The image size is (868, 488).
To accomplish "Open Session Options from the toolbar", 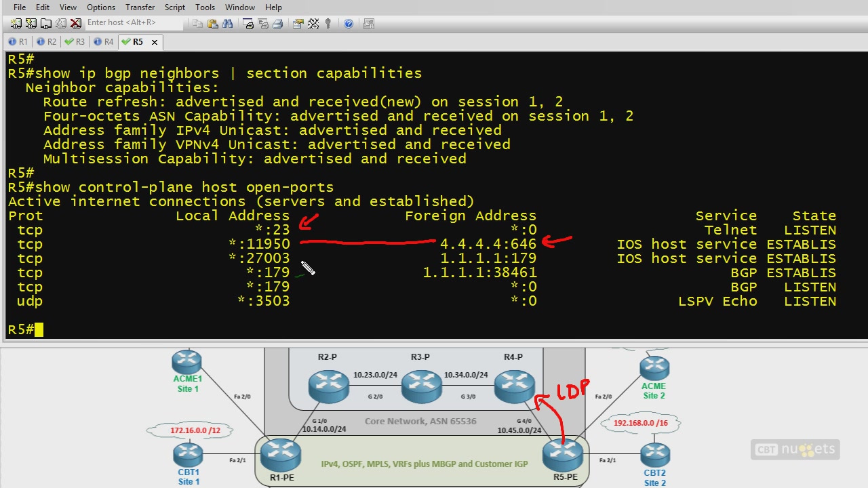I will [x=298, y=24].
